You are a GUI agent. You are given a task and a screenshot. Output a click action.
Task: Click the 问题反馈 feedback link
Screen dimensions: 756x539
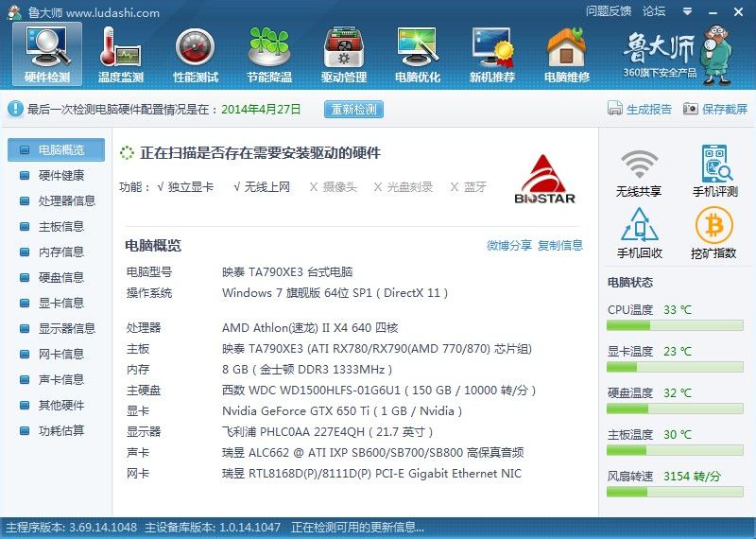(609, 11)
